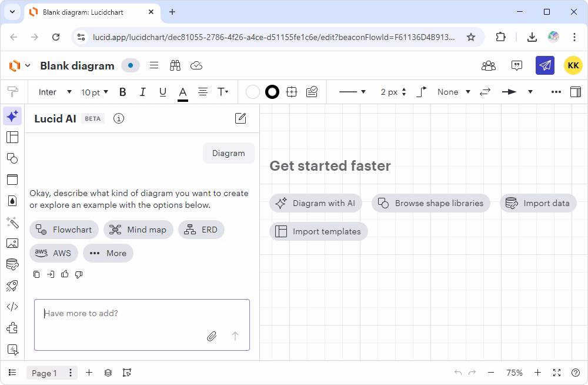588x385 pixels.
Task: Open the text options T dropdown
Action: click(x=223, y=92)
